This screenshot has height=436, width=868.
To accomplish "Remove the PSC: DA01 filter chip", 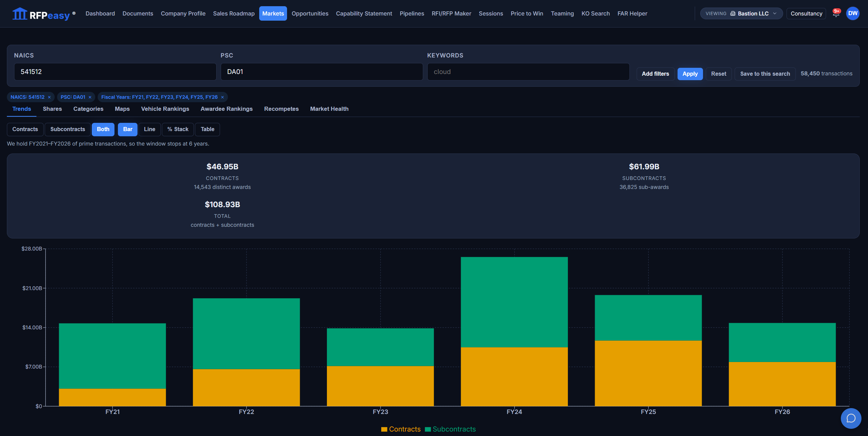I will 90,97.
